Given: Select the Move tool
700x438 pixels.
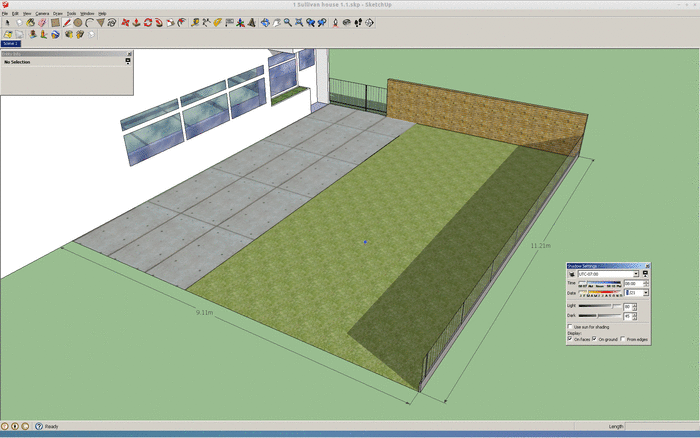Looking at the screenshot, I should (123, 22).
